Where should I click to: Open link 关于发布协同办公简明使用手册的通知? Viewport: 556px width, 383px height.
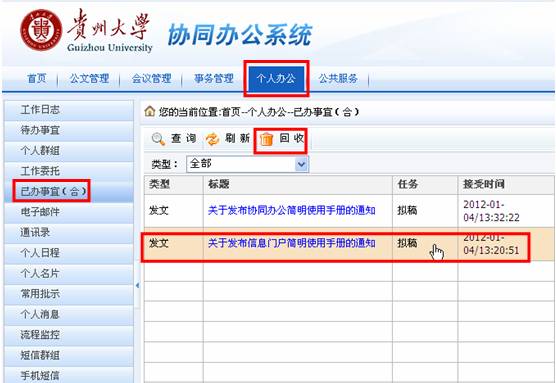click(x=291, y=210)
